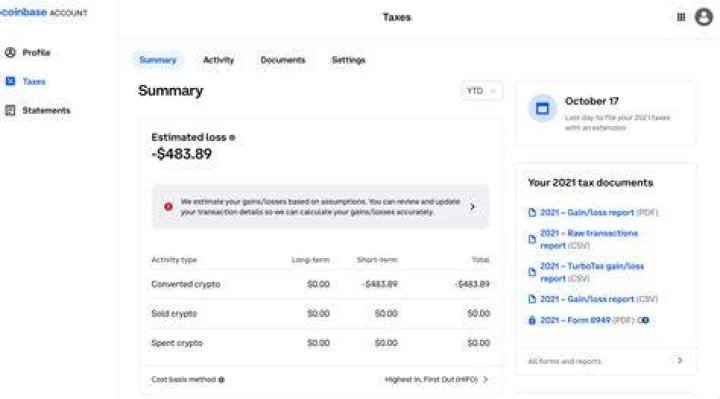Click info icon next to Estimated loss

click(232, 137)
